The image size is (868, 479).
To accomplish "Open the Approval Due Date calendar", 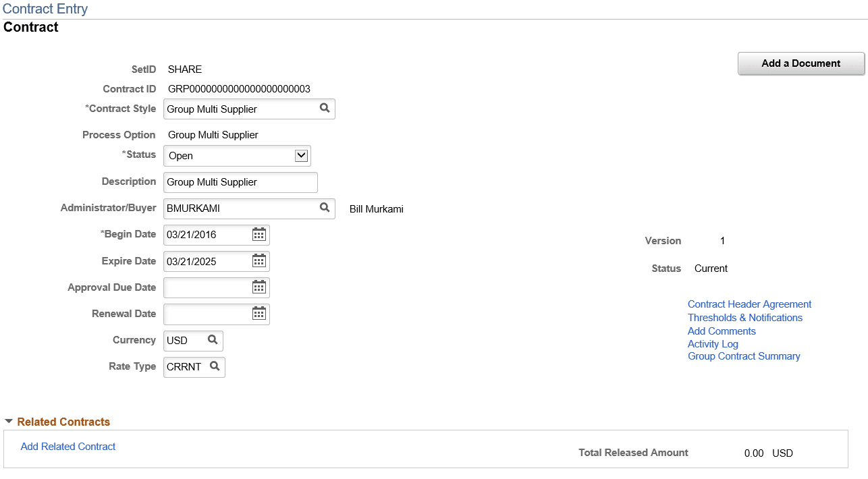I will [x=259, y=287].
